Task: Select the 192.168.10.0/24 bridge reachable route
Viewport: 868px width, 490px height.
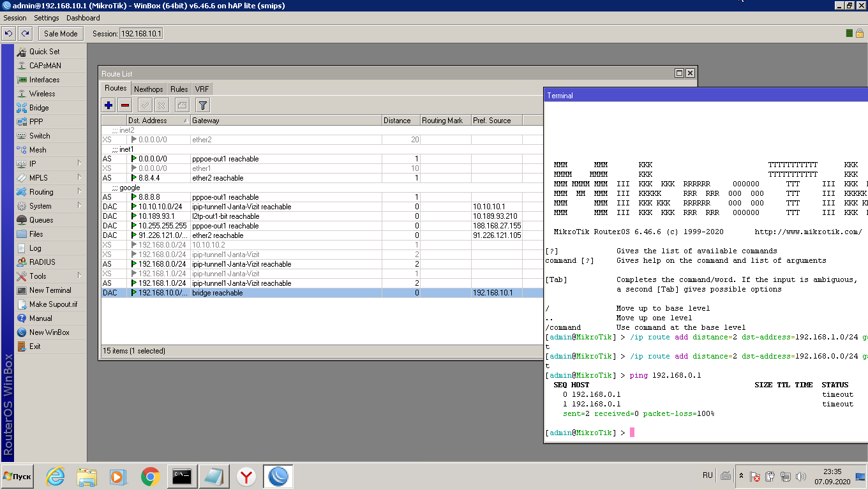Action: (322, 293)
